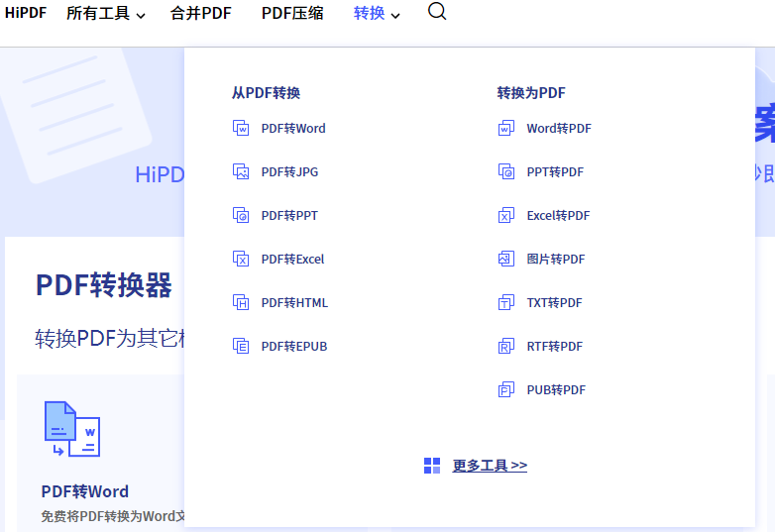
Task: Click the 更多工具 >> link
Action: pyautogui.click(x=490, y=466)
